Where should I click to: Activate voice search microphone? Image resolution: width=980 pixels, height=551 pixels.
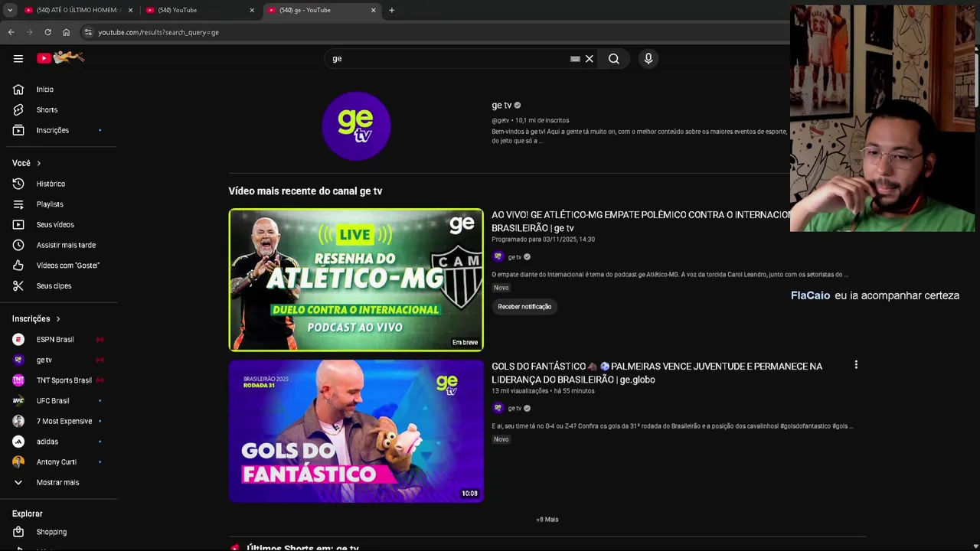[648, 59]
